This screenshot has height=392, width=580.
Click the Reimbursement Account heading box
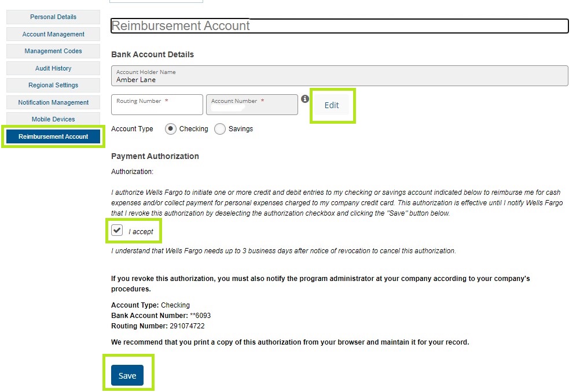(x=339, y=26)
